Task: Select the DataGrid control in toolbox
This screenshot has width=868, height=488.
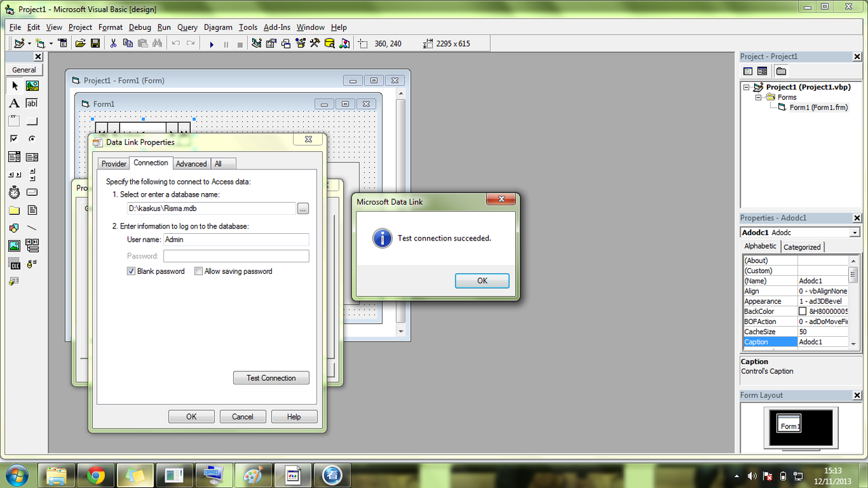Action: 14,281
